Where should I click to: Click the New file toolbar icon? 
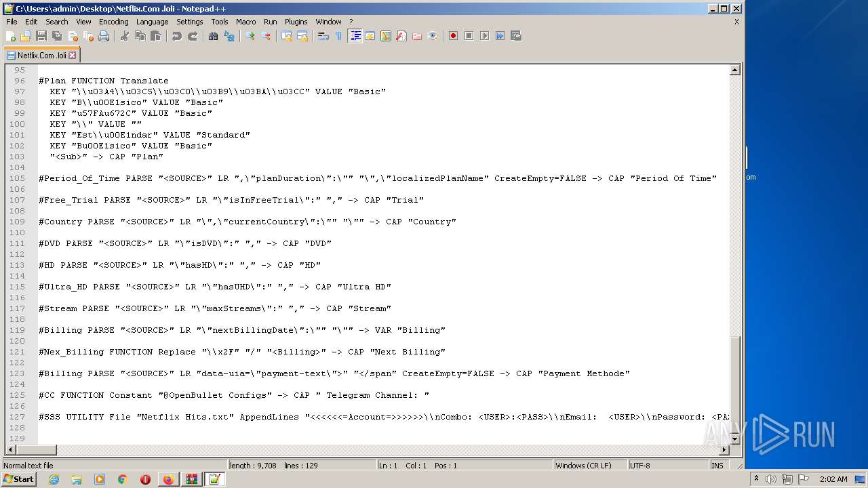(x=11, y=36)
